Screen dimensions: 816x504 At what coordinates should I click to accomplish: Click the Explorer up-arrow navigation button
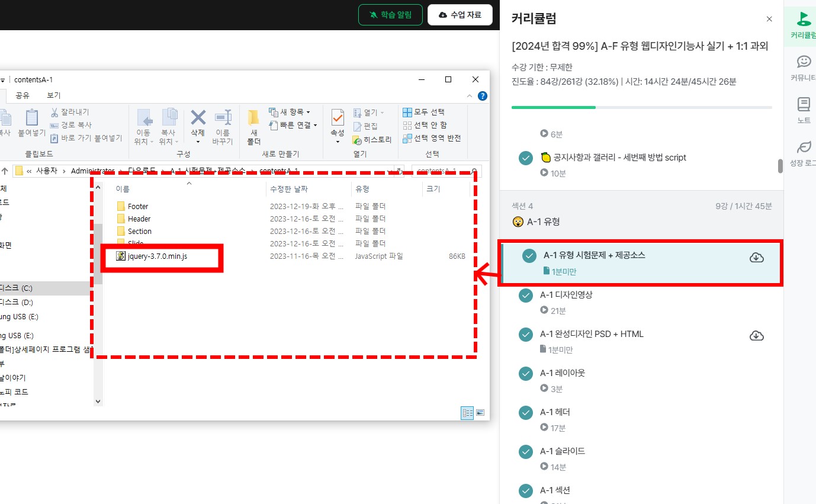click(x=5, y=171)
